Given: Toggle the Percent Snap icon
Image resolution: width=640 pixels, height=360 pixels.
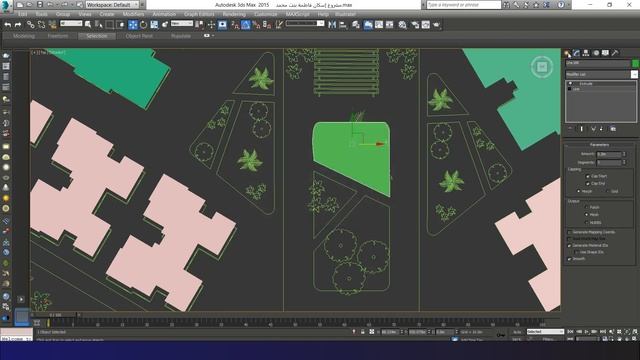Looking at the screenshot, I should pos(256,25).
